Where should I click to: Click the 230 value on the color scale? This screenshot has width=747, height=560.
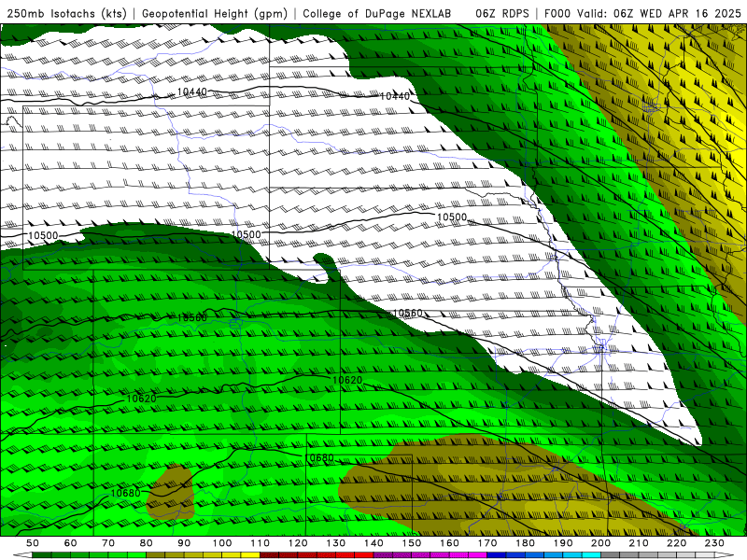[x=714, y=543]
